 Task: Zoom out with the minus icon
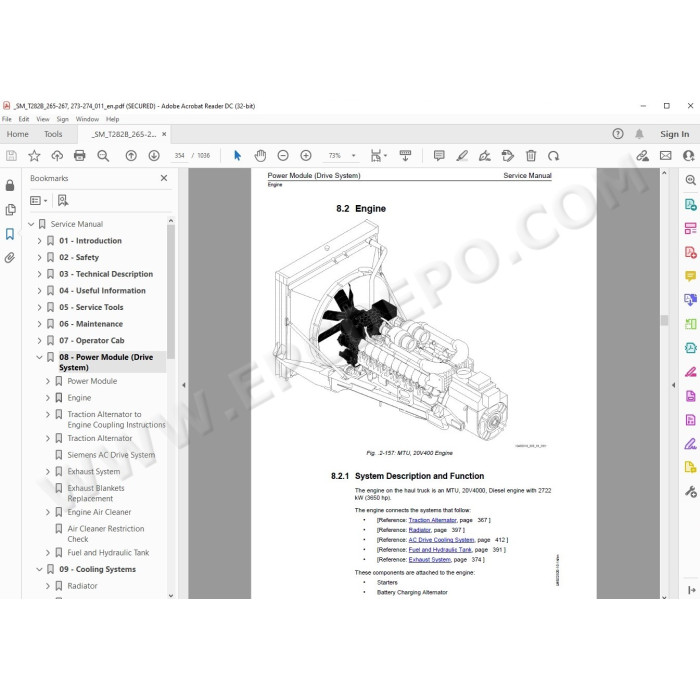(x=283, y=155)
